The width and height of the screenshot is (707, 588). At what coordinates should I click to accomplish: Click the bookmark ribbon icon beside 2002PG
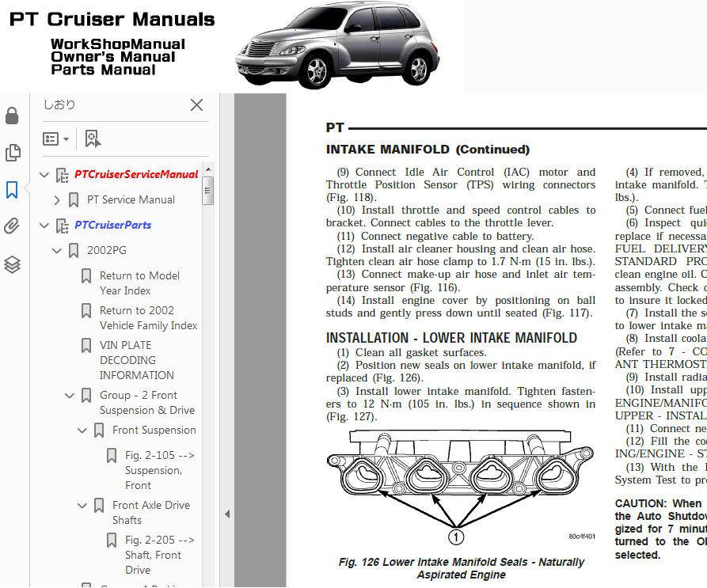click(74, 251)
